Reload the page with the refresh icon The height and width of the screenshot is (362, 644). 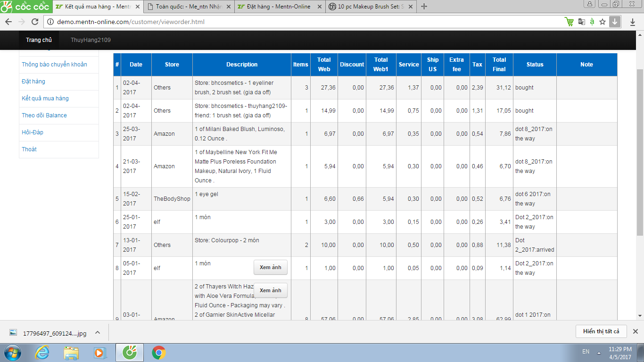[x=35, y=22]
